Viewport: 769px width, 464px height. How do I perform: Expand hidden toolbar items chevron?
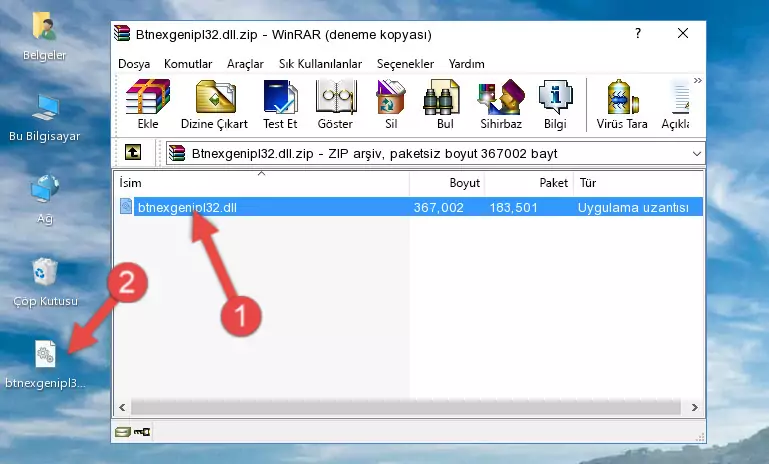pos(697,80)
